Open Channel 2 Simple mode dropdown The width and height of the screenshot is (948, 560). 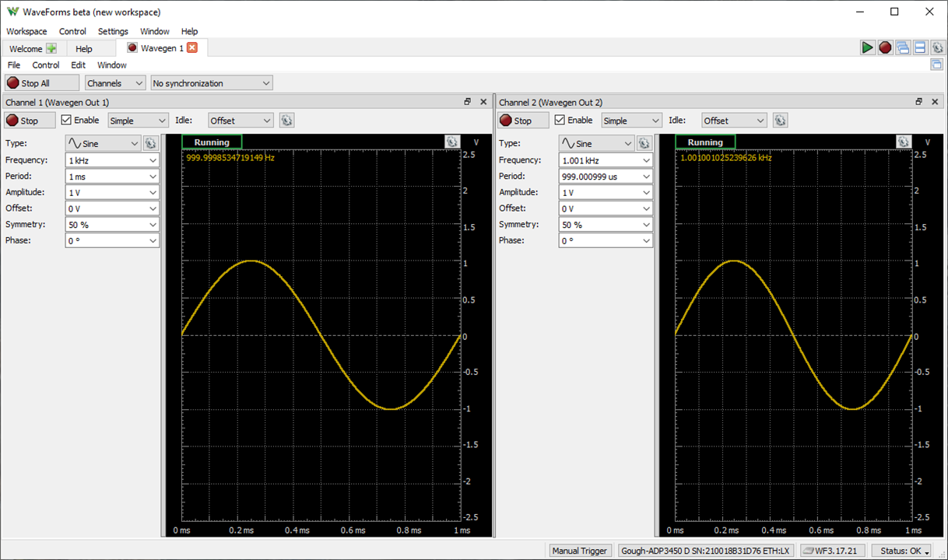(631, 121)
